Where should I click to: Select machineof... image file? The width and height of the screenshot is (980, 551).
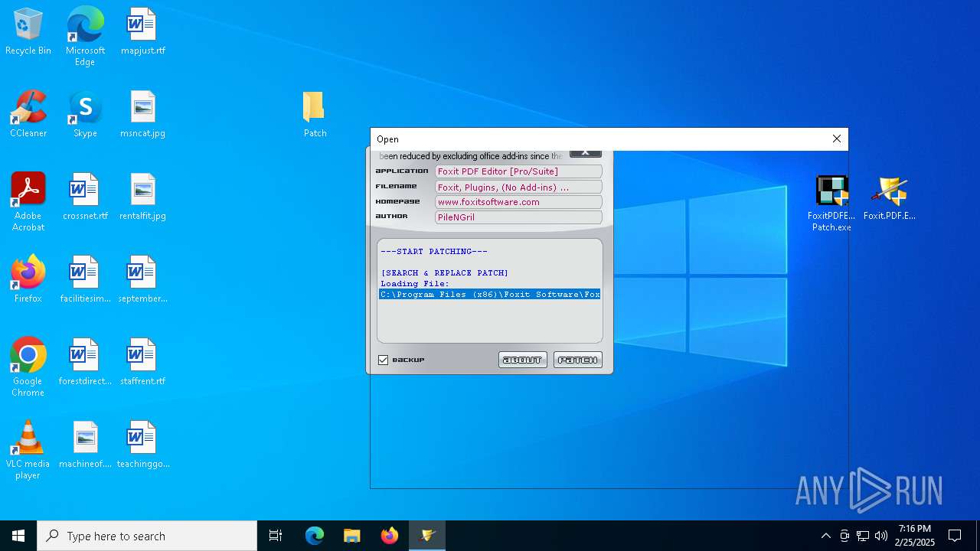point(85,445)
